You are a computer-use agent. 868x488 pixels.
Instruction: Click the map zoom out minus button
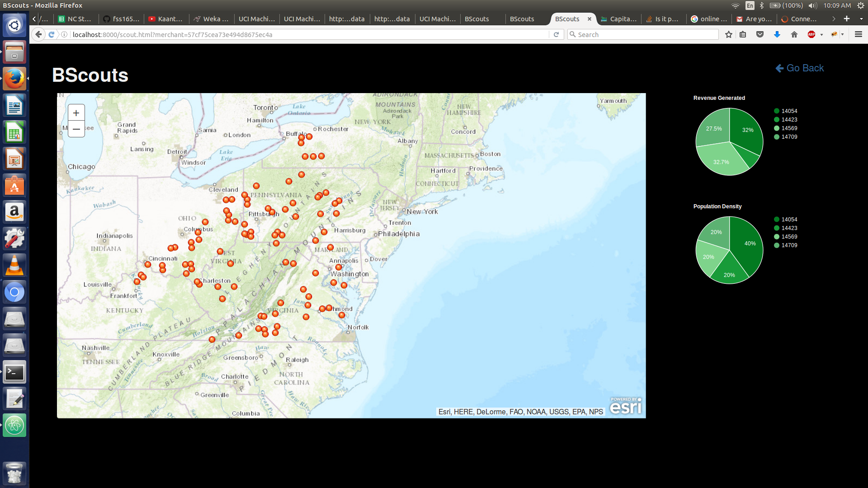point(76,129)
